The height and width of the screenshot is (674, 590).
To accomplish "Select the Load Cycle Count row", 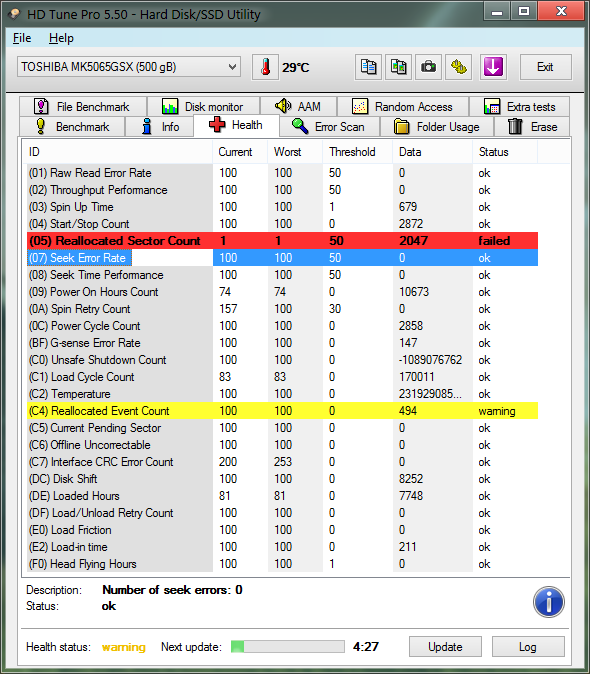I will (282, 377).
